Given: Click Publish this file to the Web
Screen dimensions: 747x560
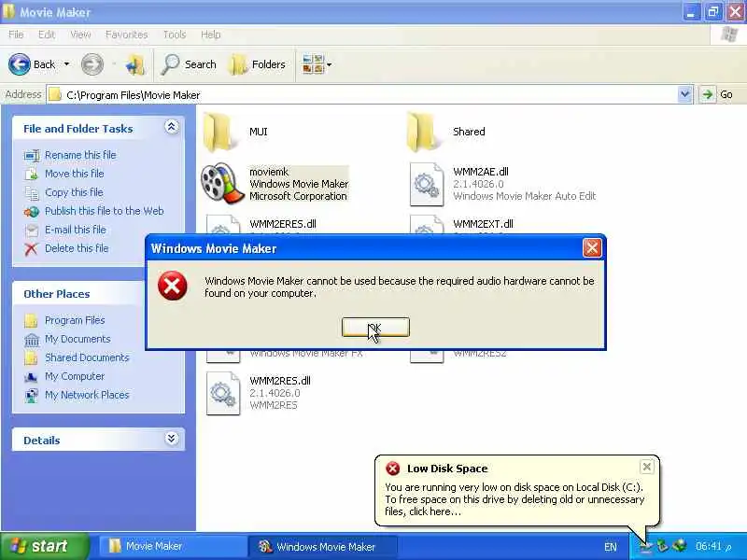Looking at the screenshot, I should 105,211.
